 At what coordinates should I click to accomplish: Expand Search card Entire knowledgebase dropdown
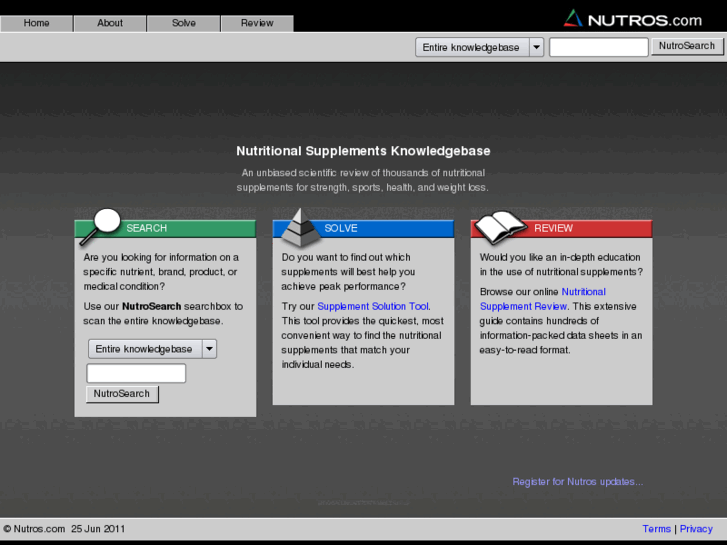(152, 349)
